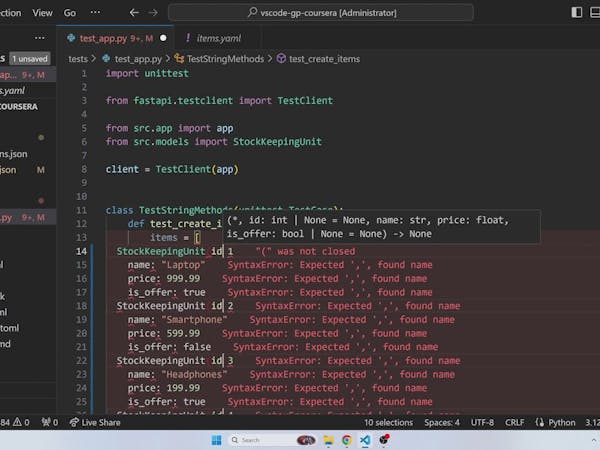The image size is (600, 450).
Task: Click the vscode-gp-coursera command center search box
Action: (321, 13)
